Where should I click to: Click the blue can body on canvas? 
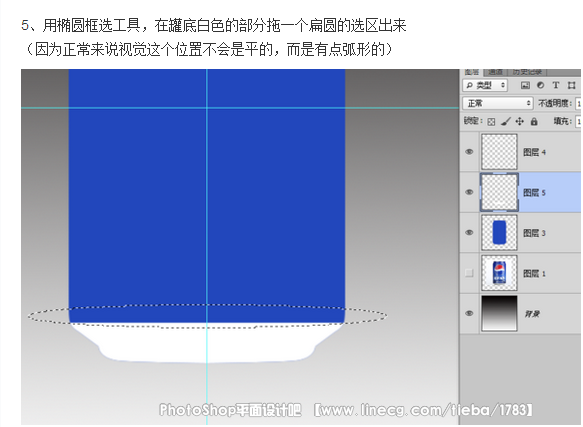pos(207,195)
